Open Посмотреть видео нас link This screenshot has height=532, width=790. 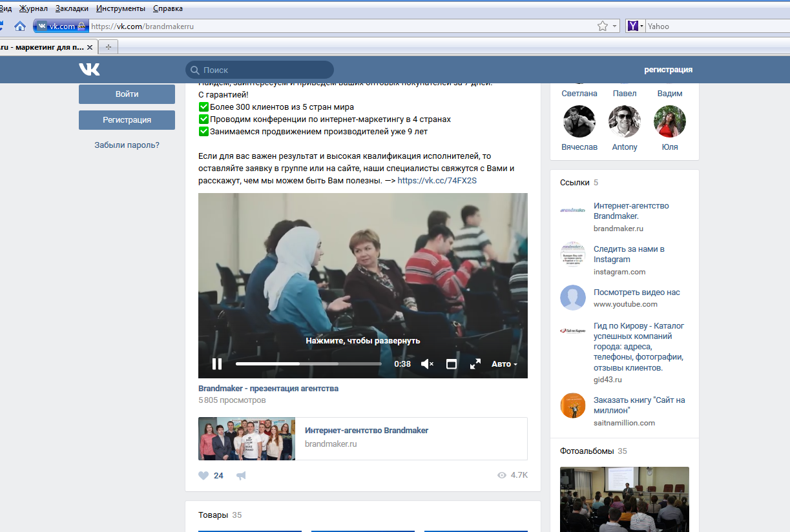[637, 292]
